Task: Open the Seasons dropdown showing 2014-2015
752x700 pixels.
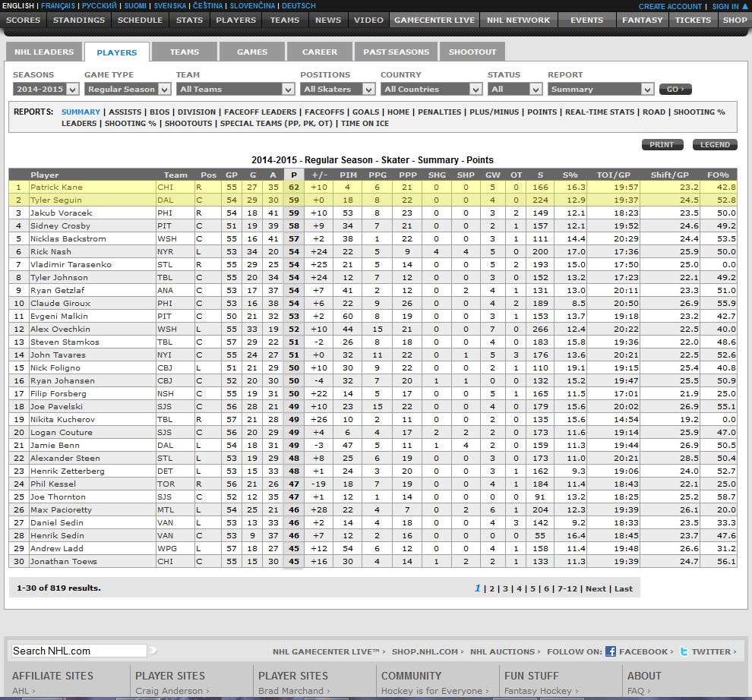Action: click(46, 89)
